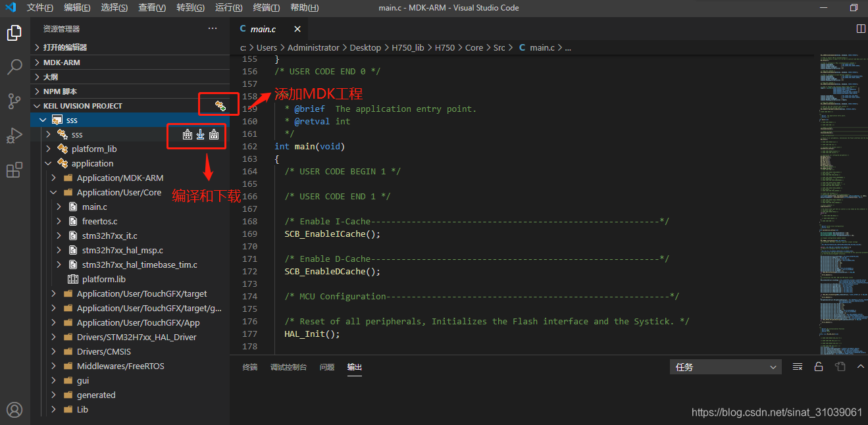Switch to the 终端 panel tab
This screenshot has height=425, width=868.
tap(250, 367)
